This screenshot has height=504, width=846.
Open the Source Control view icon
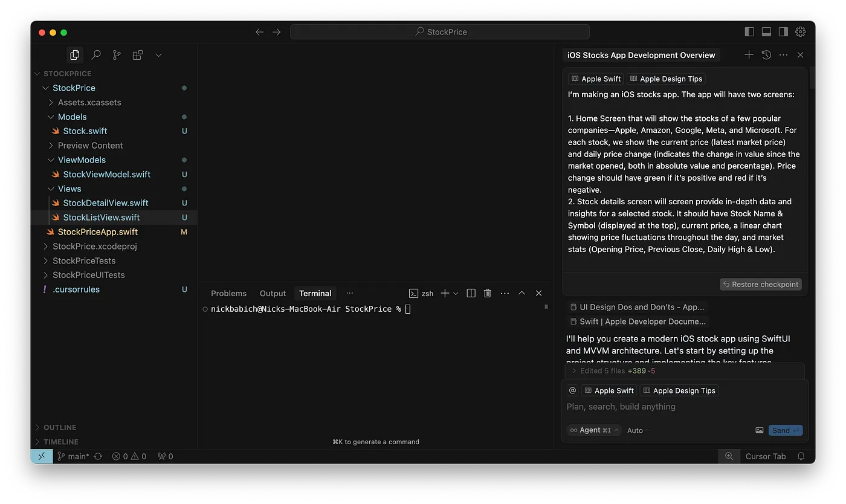coord(116,54)
